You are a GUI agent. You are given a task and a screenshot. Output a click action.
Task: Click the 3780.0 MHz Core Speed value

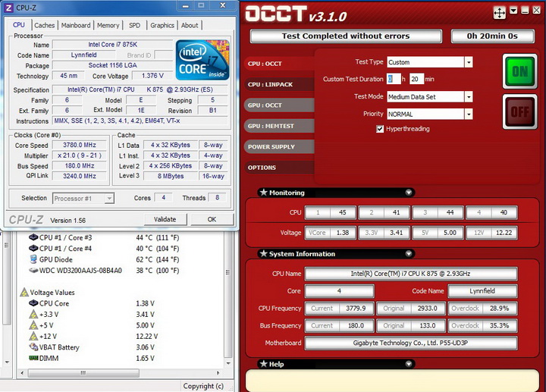coord(80,145)
